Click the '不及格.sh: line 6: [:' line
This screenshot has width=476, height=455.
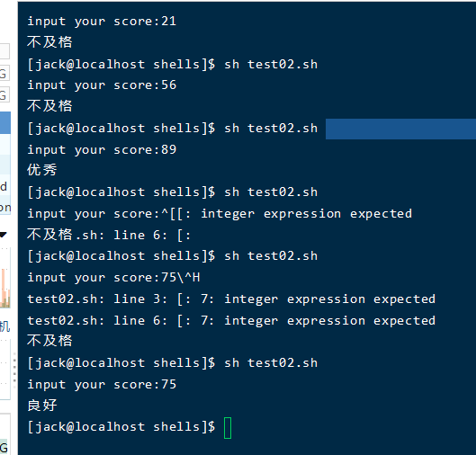(109, 235)
